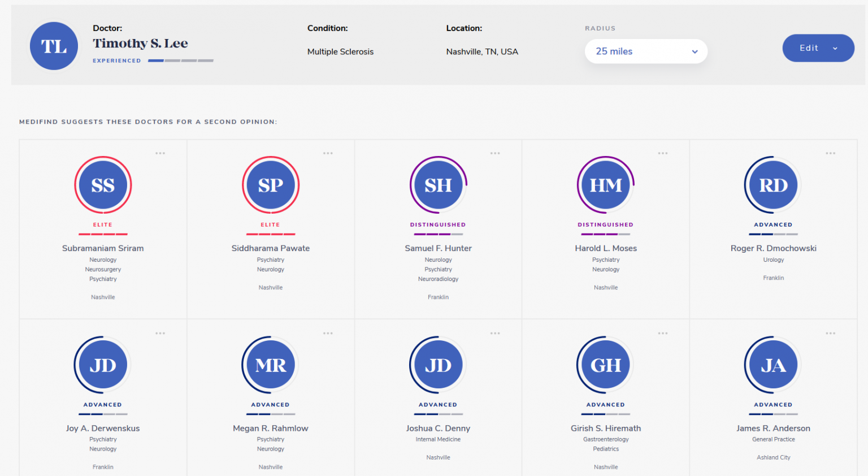
Task: Click Timothy S. Lee's TL avatar
Action: pyautogui.click(x=54, y=46)
